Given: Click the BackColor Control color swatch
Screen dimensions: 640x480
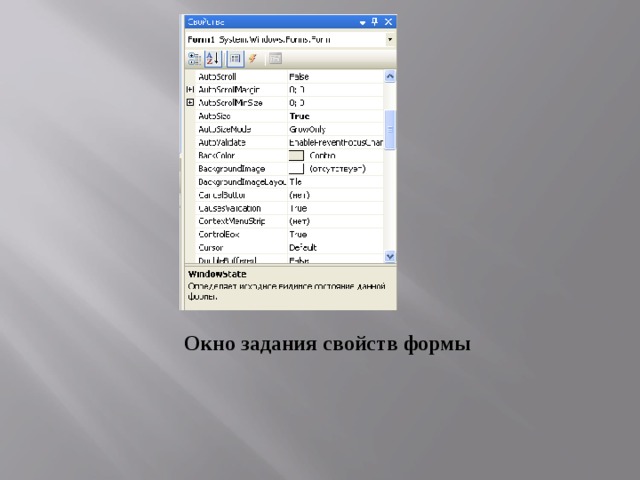Looking at the screenshot, I should point(296,156).
